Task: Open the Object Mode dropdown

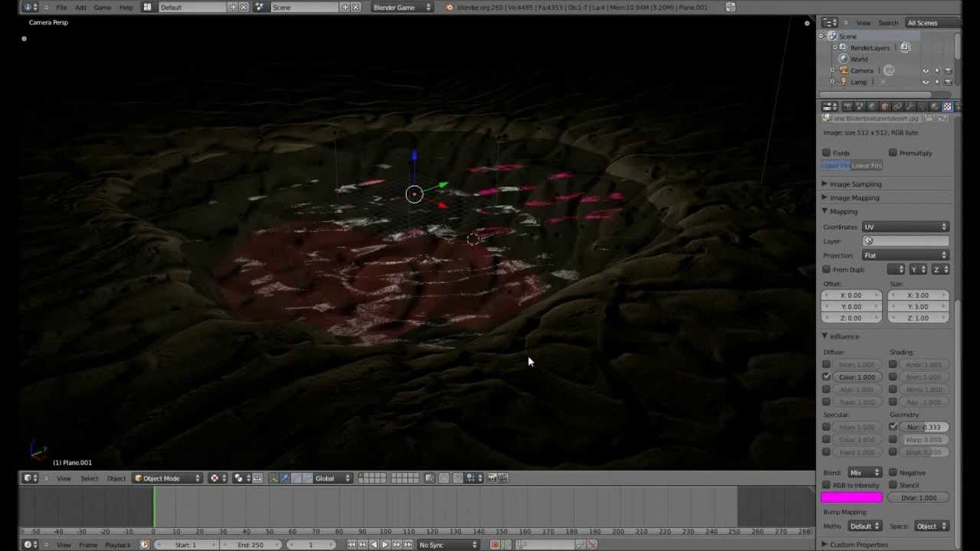Action: tap(167, 478)
